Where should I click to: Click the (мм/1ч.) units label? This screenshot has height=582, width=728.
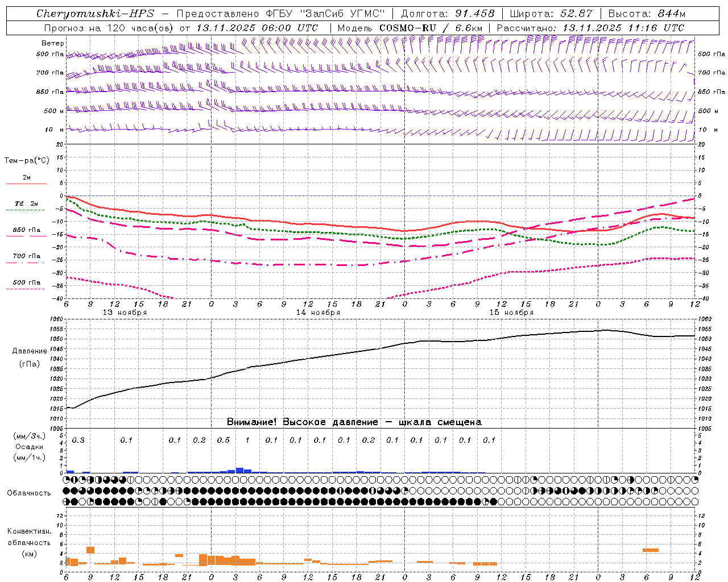30,458
